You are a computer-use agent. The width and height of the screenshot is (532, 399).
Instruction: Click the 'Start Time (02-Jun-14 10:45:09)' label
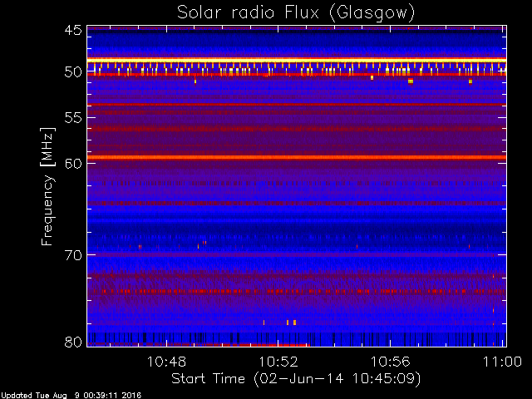click(296, 378)
